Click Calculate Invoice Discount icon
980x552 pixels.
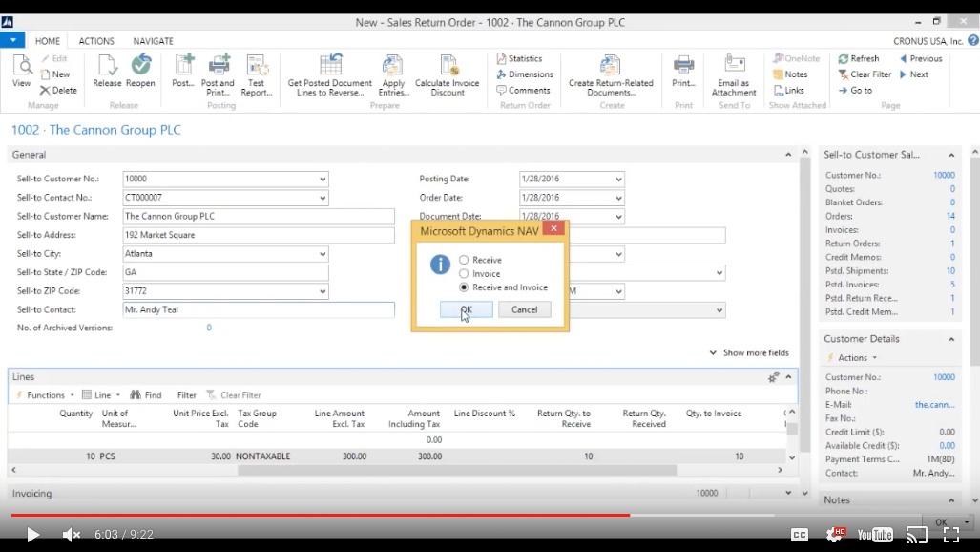coord(447,75)
